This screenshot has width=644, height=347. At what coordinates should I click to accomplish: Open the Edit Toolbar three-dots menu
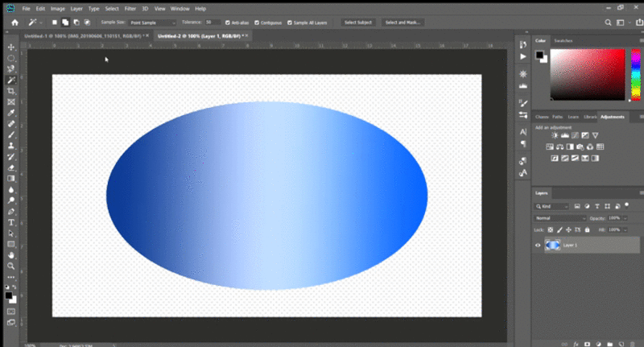point(11,277)
